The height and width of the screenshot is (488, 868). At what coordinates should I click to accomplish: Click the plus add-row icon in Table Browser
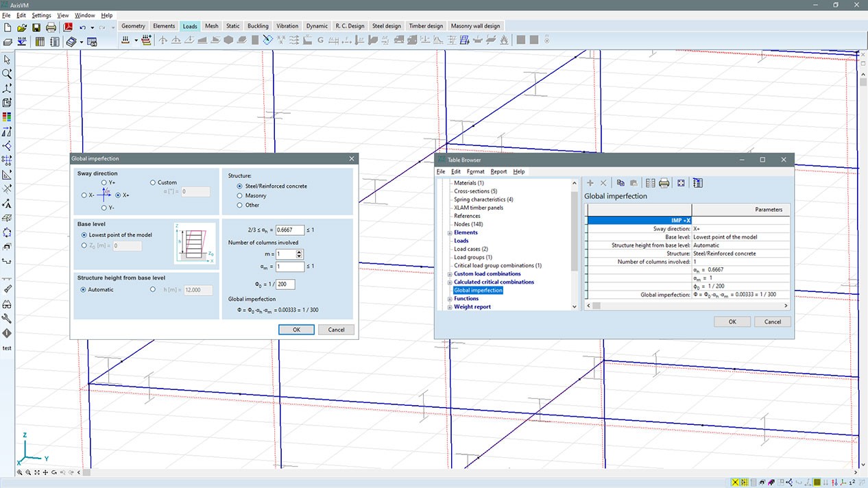(x=590, y=183)
